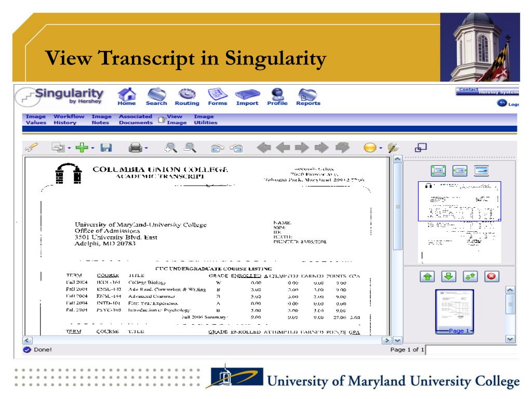Open dropdown arrow next to brightness sun
532x399 pixels.
click(381, 148)
